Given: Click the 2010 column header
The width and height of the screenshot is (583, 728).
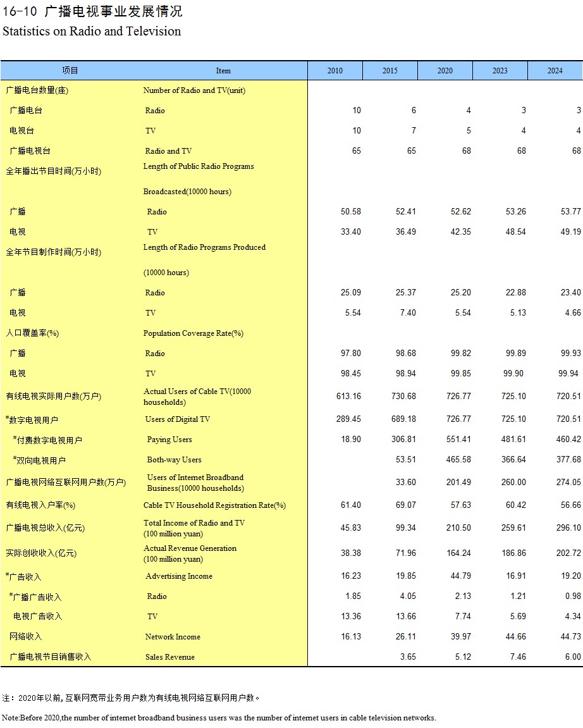Looking at the screenshot, I should point(335,71).
